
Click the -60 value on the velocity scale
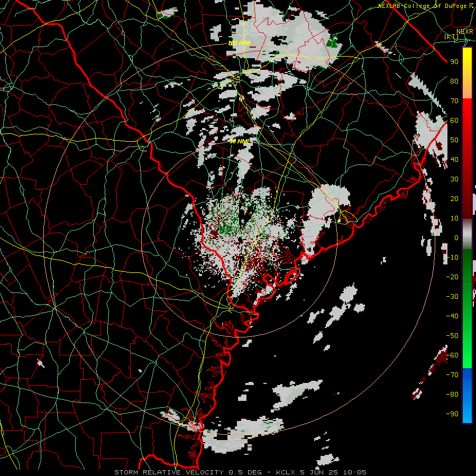point(452,355)
